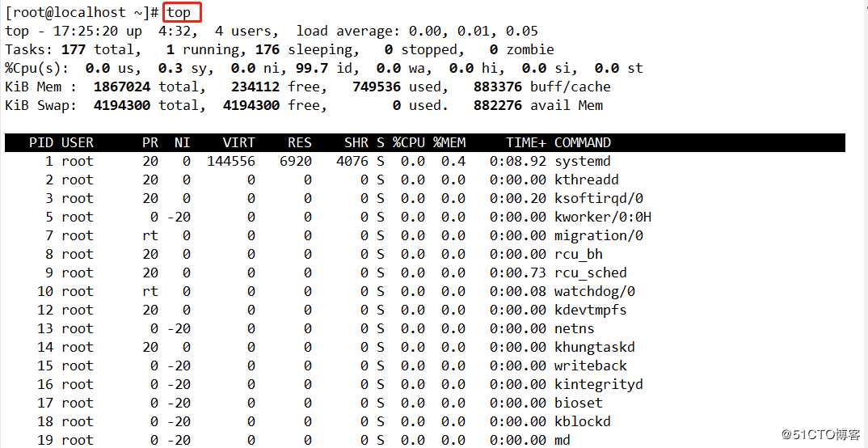
Task: Click the watchdog/0 process entry
Action: (x=595, y=291)
